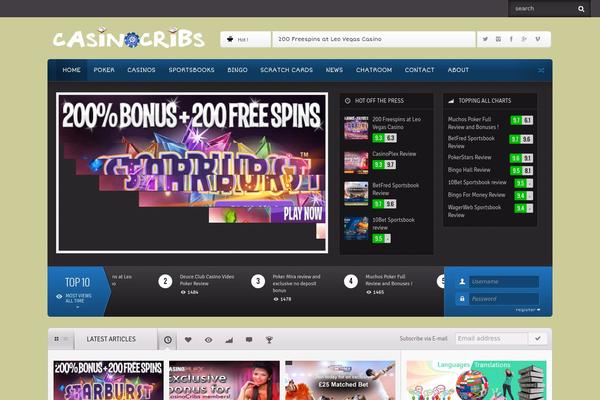Open 200 Freespins at Leo Vegas Casino article
Viewport: 600px width, 400px height.
pos(396,123)
